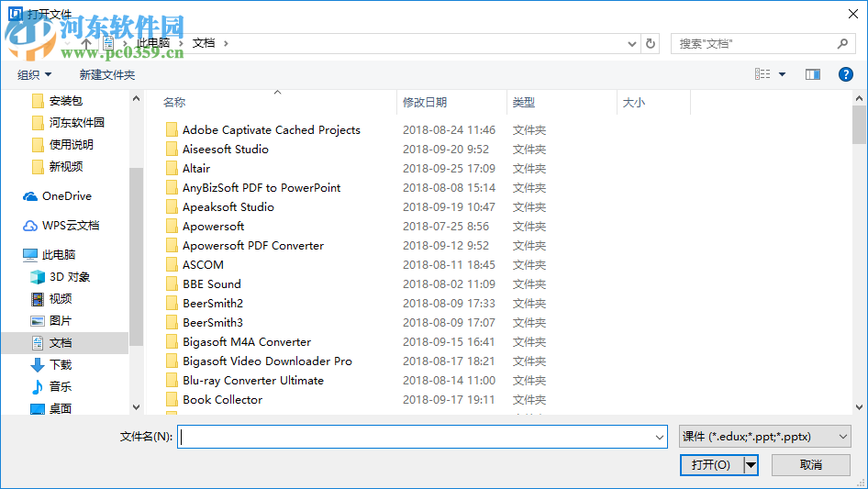Image resolution: width=868 pixels, height=489 pixels.
Task: Select BeerSmith3 folder
Action: (213, 322)
